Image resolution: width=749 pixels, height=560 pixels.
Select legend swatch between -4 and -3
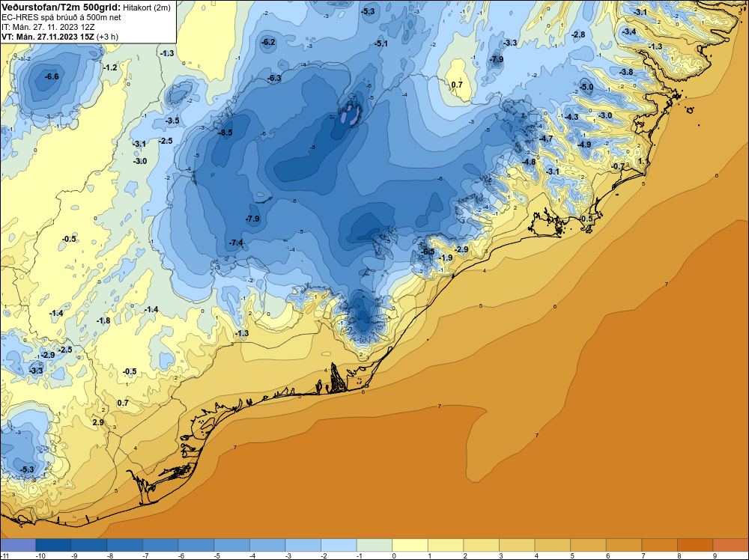pyautogui.click(x=267, y=545)
